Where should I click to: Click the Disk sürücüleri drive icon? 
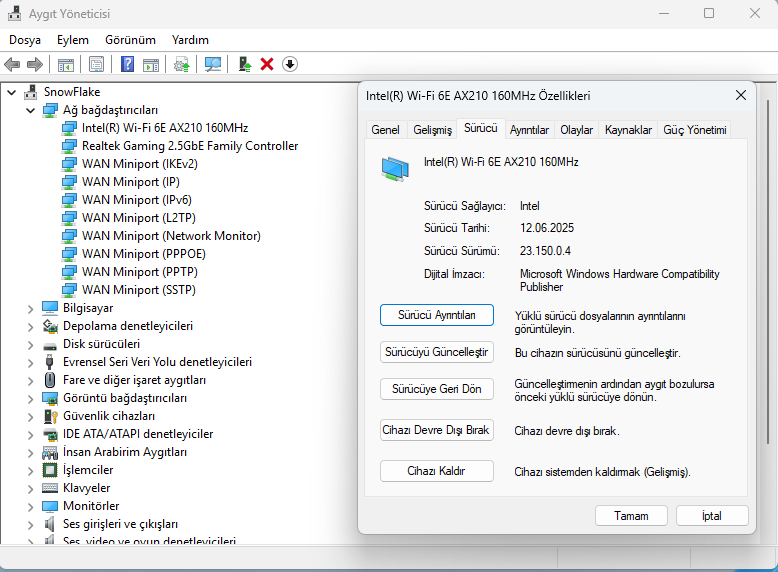[x=50, y=345]
